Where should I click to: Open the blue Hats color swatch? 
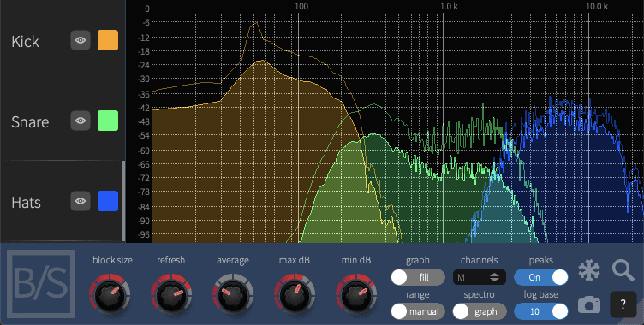[108, 201]
